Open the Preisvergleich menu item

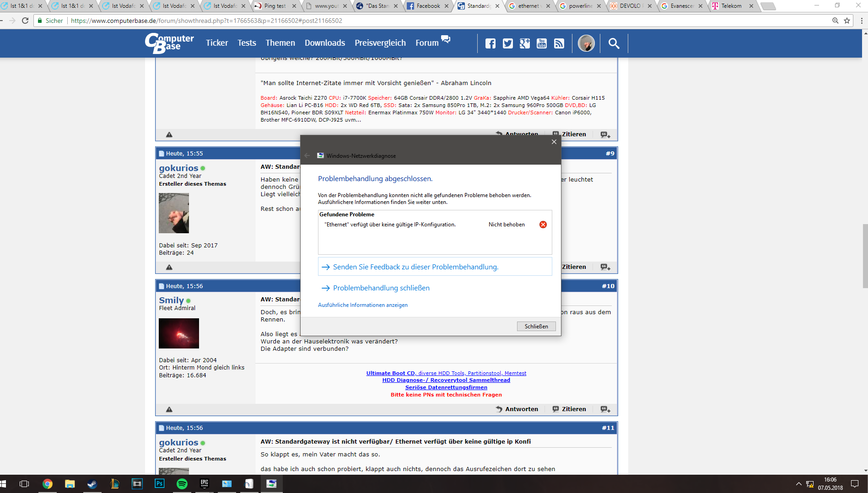[380, 43]
